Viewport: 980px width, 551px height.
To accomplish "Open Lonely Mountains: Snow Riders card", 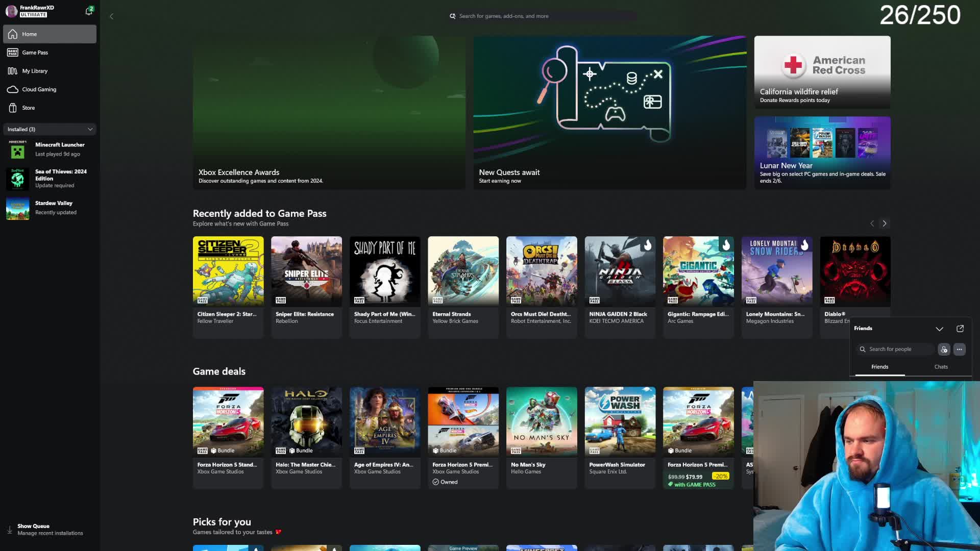I will 776,287.
